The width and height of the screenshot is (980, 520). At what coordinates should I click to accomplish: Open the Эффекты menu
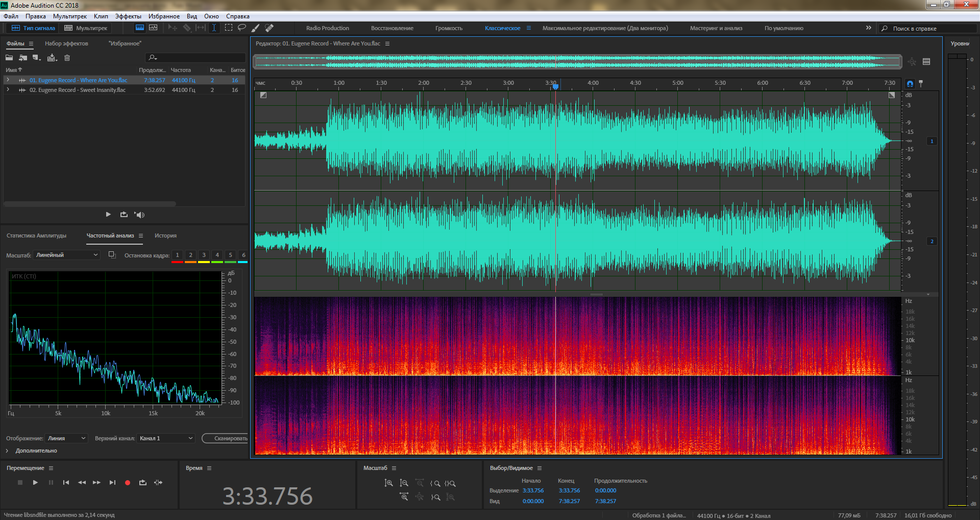pos(128,16)
